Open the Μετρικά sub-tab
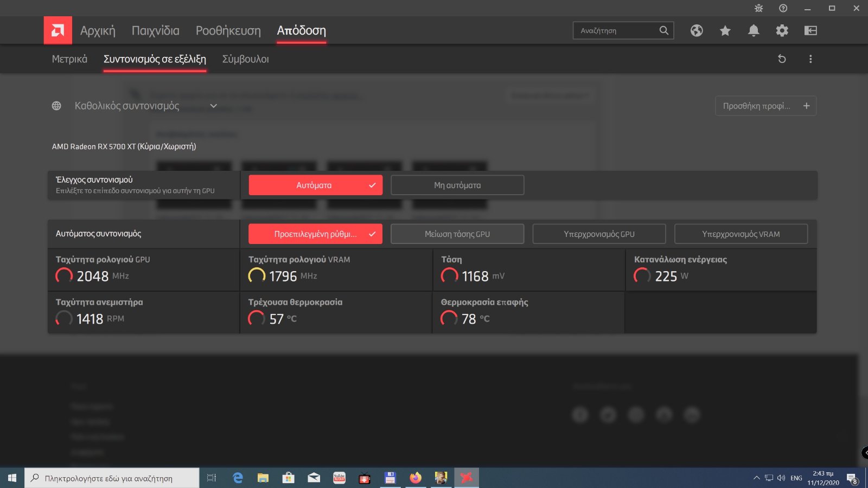This screenshot has height=488, width=868. coord(69,59)
